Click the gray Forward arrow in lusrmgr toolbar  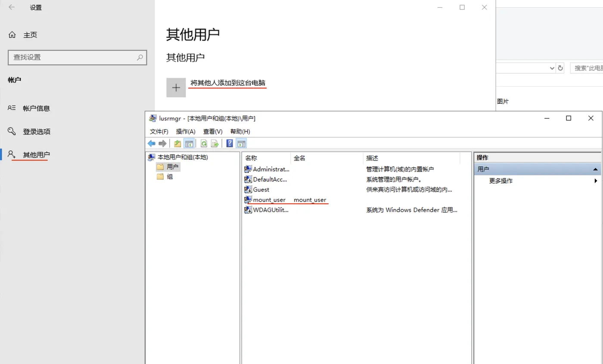click(x=162, y=143)
